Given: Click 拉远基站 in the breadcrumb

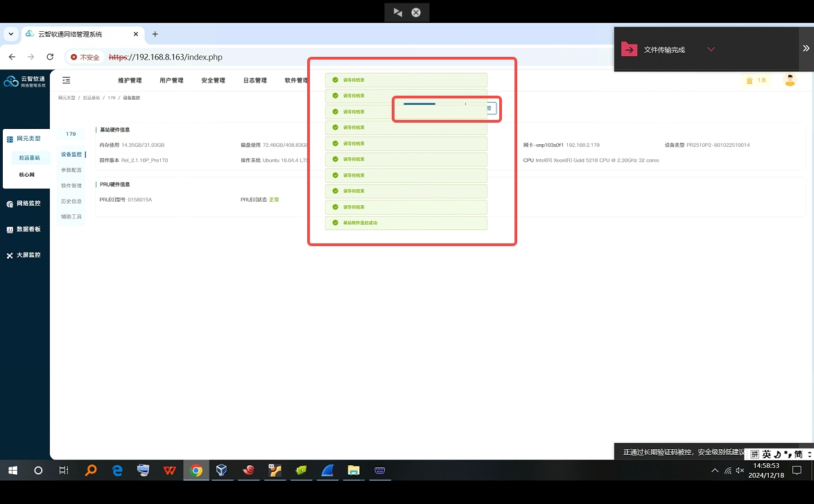Looking at the screenshot, I should click(92, 98).
